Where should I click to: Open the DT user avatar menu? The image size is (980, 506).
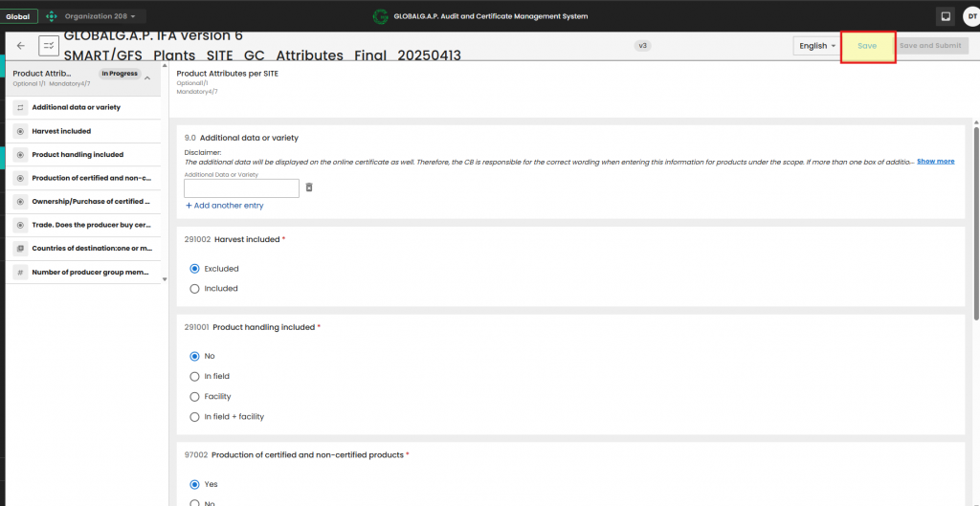[x=969, y=16]
